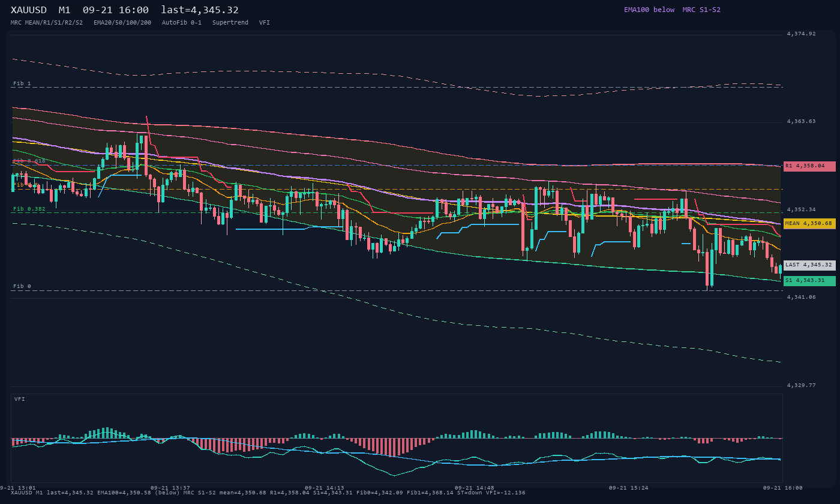Click the 'VFI' title inside the lower indicator panel

20,399
